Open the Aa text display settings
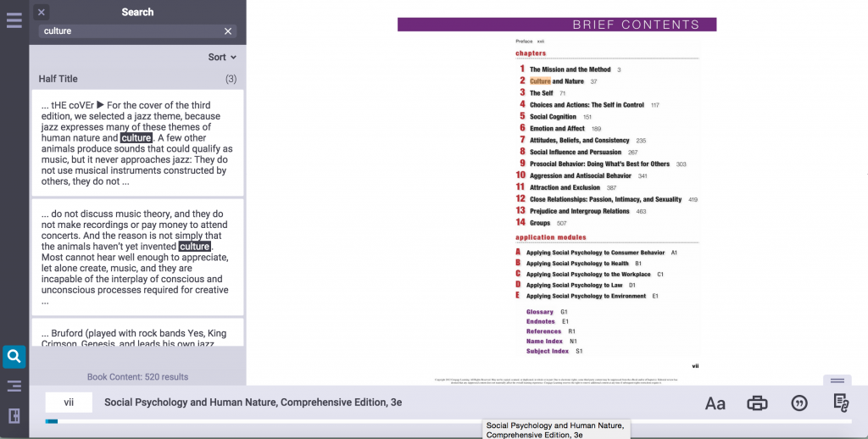868x439 pixels. pyautogui.click(x=715, y=403)
